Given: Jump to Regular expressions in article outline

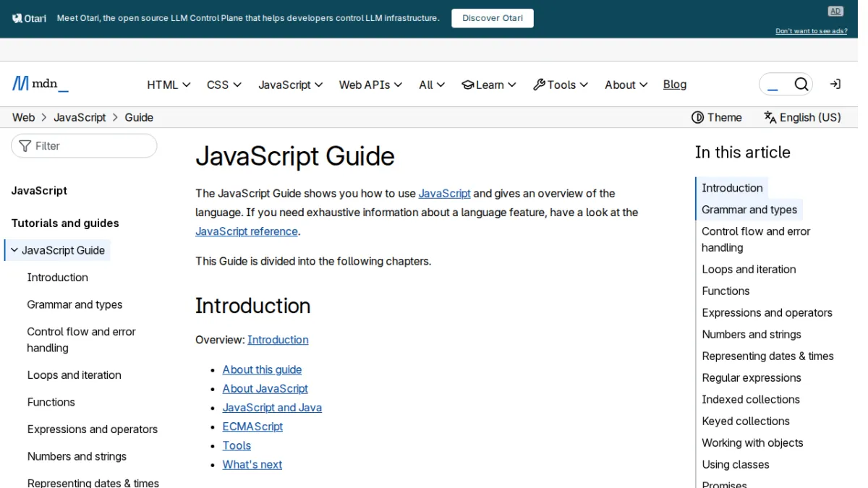Looking at the screenshot, I should [x=752, y=377].
